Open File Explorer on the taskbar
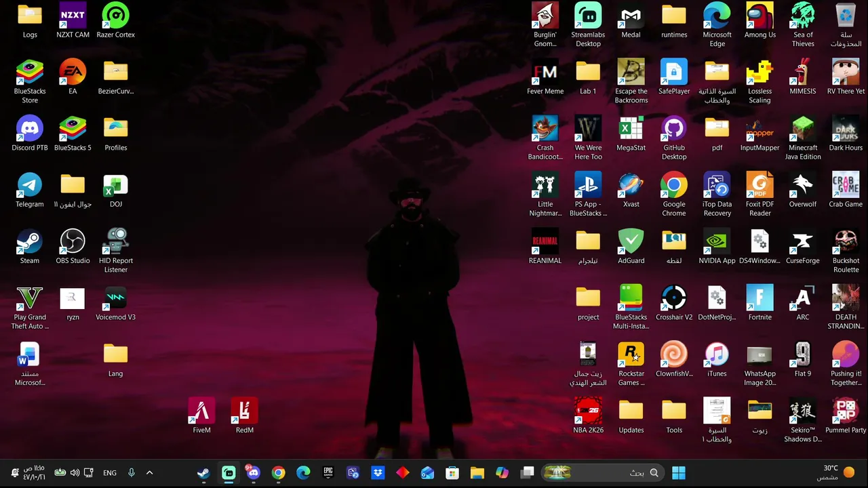The width and height of the screenshot is (868, 488). (477, 472)
